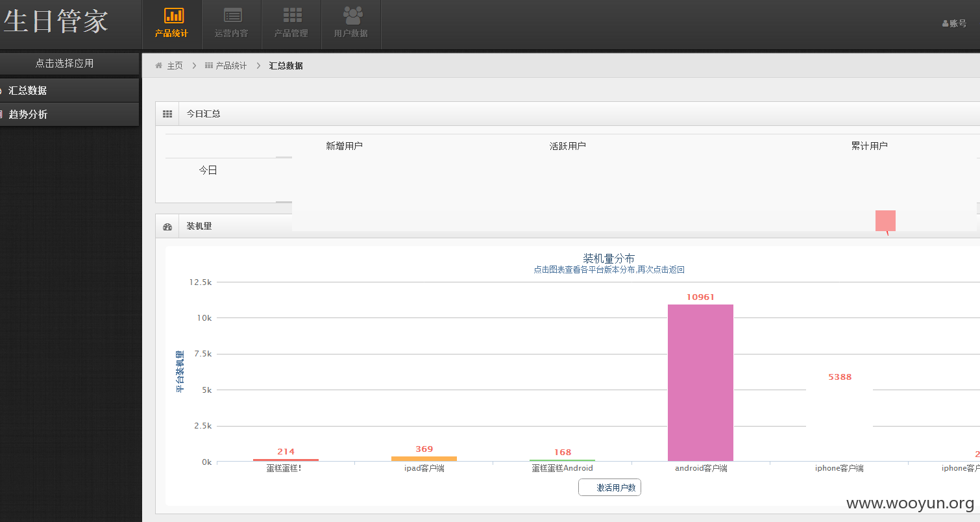Go to 产品统计 breadcrumb link

(x=231, y=66)
